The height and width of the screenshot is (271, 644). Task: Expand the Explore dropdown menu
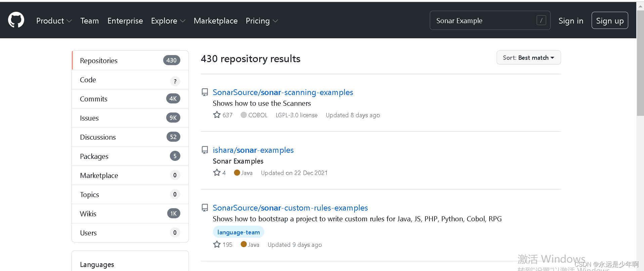168,21
